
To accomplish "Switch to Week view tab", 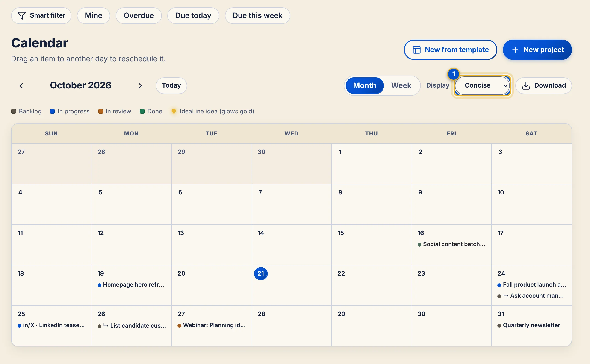I will 401,85.
